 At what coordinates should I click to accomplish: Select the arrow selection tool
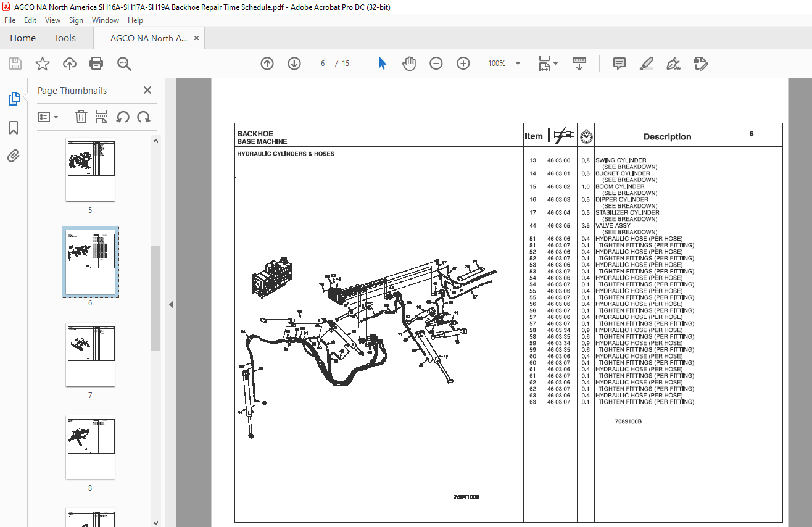pyautogui.click(x=382, y=64)
